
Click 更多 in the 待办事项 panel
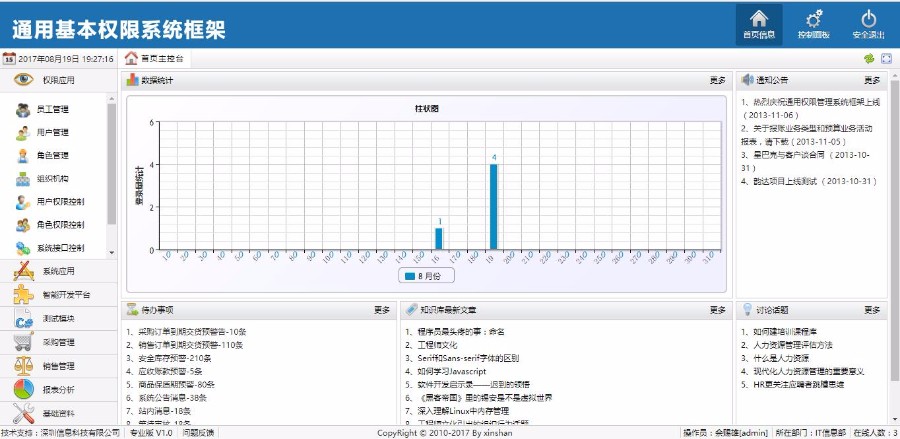tap(382, 310)
